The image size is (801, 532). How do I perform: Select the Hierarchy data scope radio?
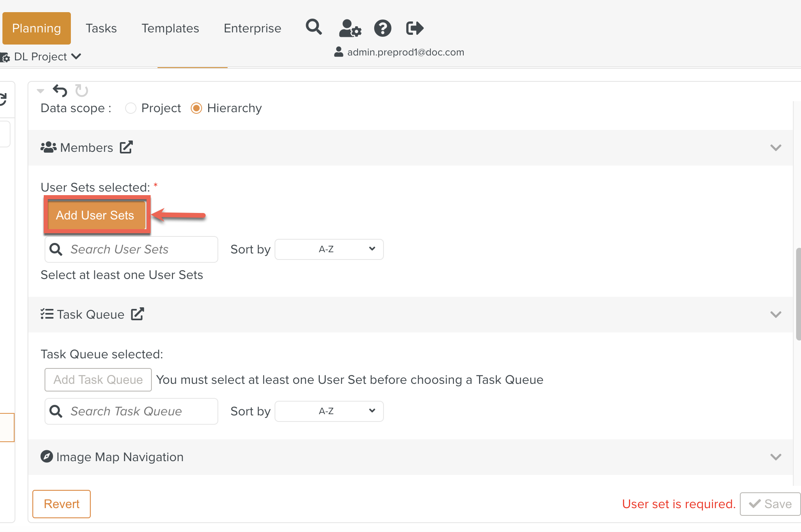click(196, 108)
